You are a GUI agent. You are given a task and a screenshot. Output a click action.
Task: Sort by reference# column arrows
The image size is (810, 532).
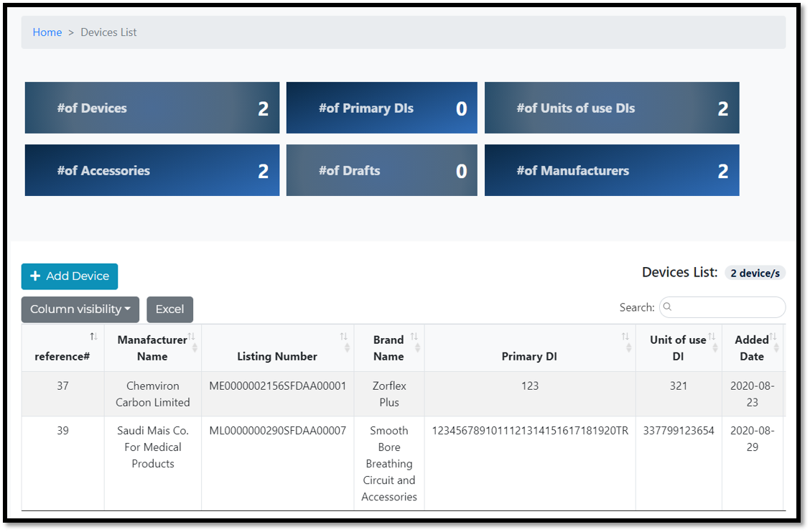coord(93,337)
